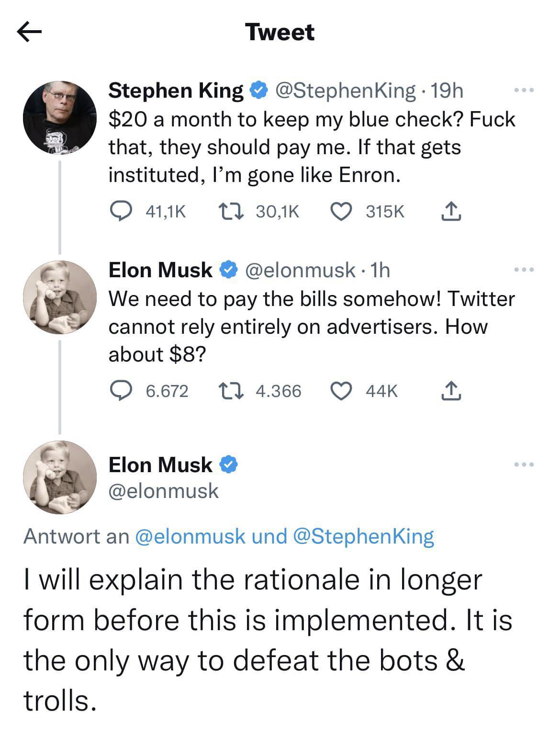Open the @elonmusk handle under main tweet name
This screenshot has height=736, width=560.
pyautogui.click(x=164, y=491)
